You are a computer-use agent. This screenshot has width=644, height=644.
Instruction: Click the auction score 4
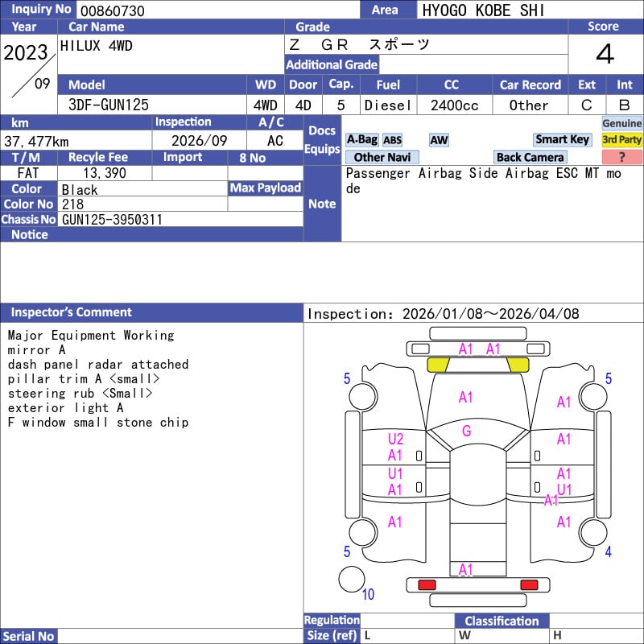[605, 55]
